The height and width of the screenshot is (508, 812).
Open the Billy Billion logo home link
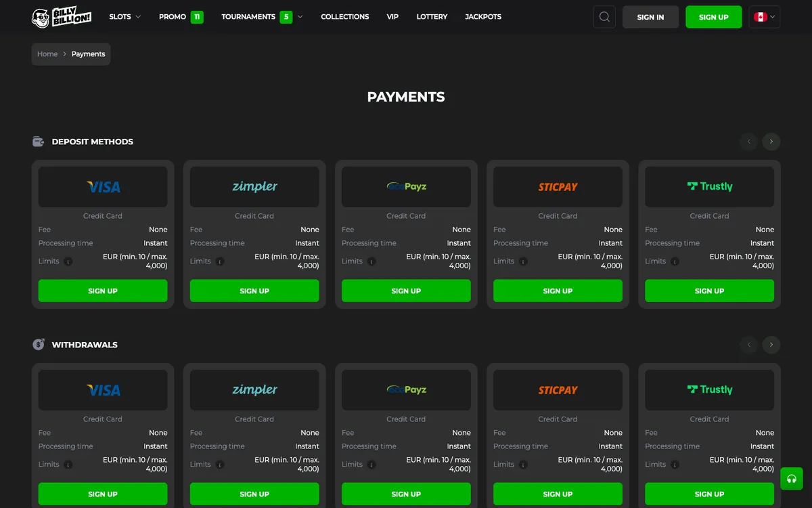tap(62, 17)
